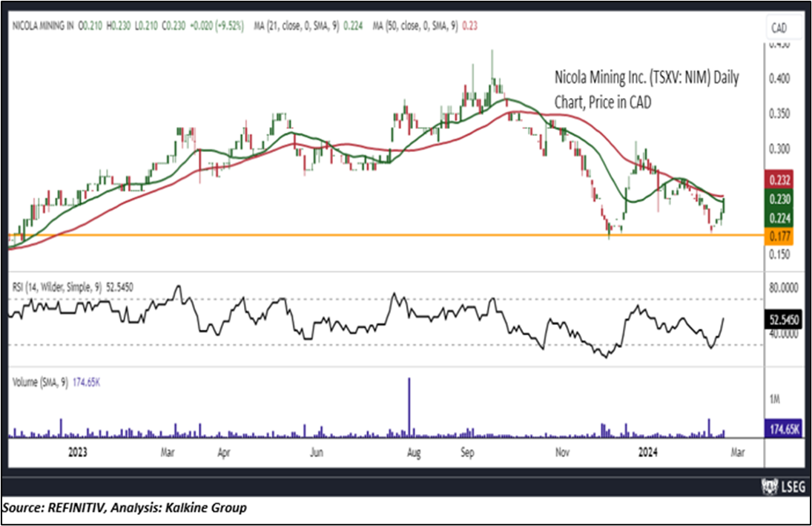Click the blue 174.65K volume tag
812x526 pixels.
tap(783, 429)
